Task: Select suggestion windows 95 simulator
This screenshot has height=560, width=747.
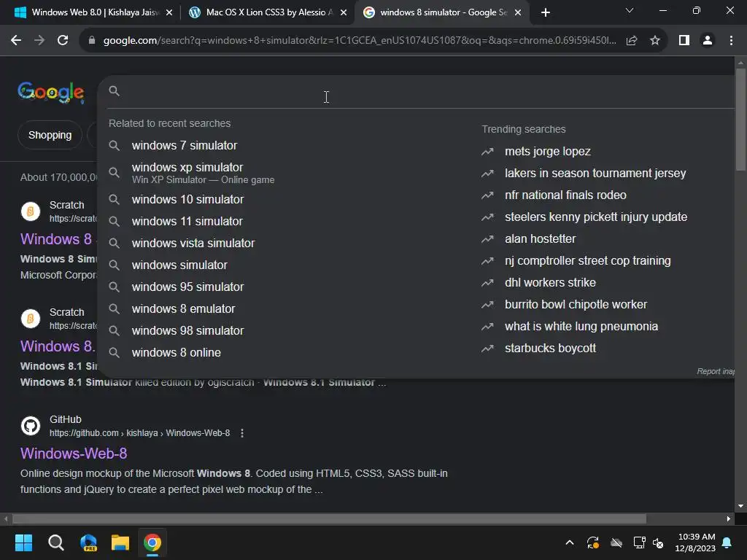Action: click(x=187, y=287)
